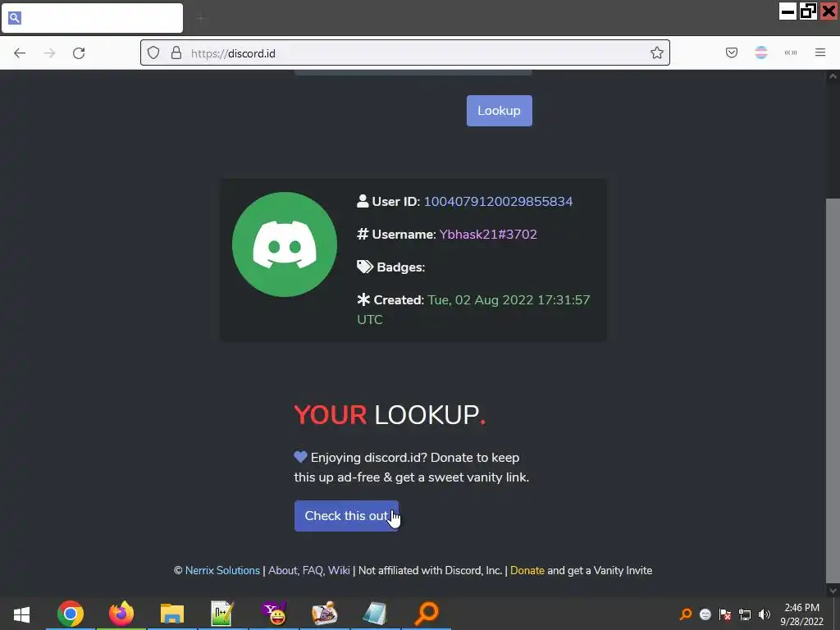This screenshot has width=840, height=630.
Task: Focus the discord.id address bar
Action: [x=404, y=52]
